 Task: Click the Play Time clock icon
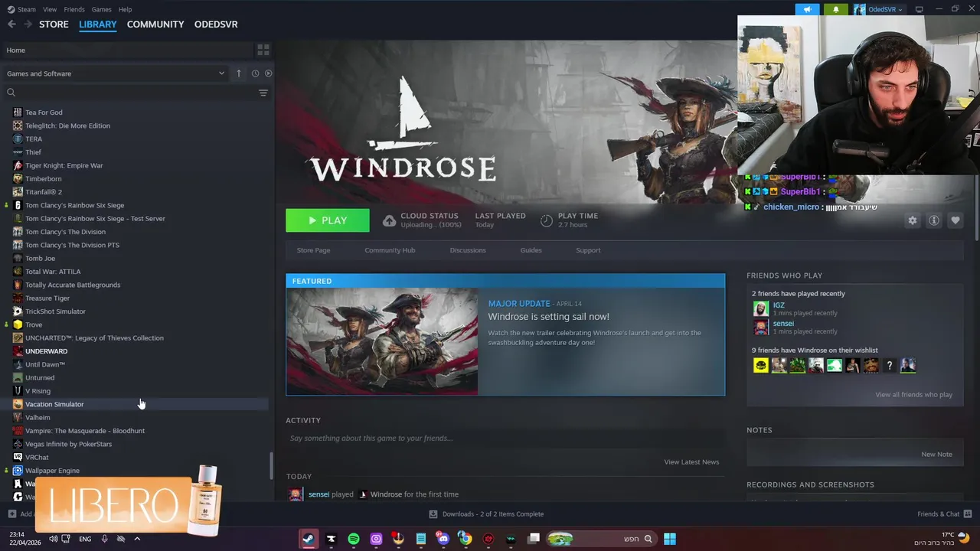tap(547, 220)
